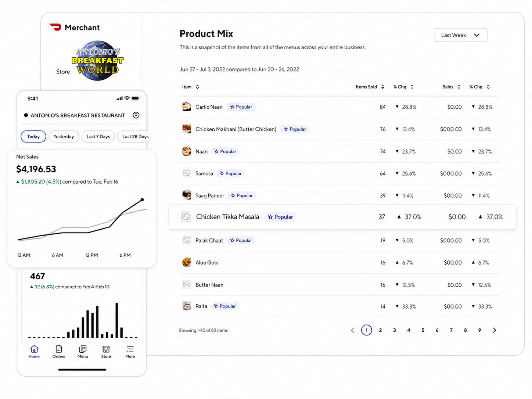Select the Last 7 Days filter chip
This screenshot has height=399, width=532.
click(98, 137)
